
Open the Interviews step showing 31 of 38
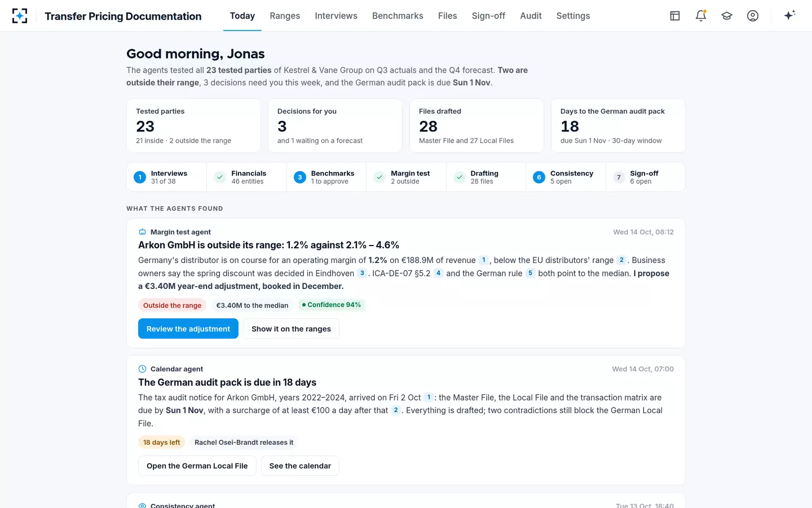[x=167, y=177]
